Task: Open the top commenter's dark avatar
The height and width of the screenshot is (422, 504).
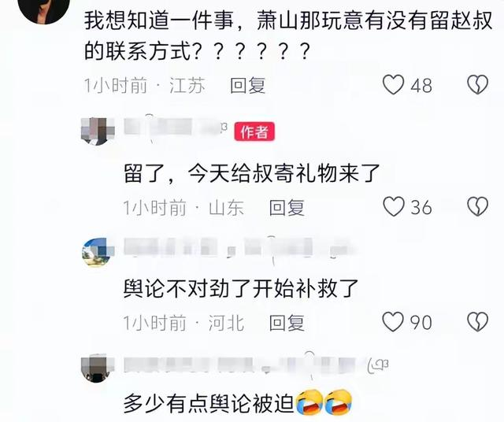Action: pos(45,9)
